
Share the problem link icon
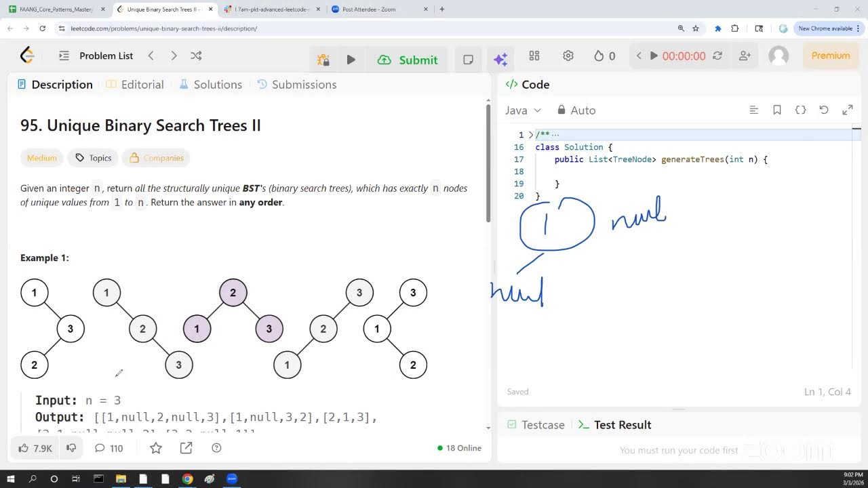186,448
